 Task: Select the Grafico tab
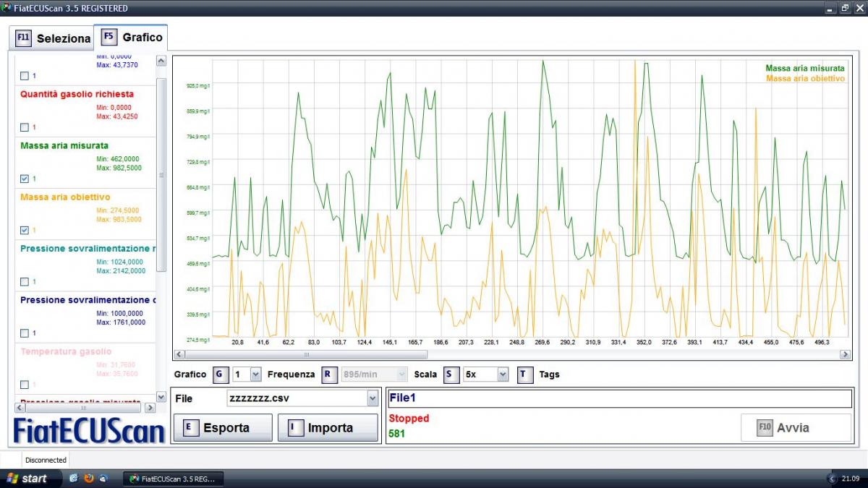132,37
